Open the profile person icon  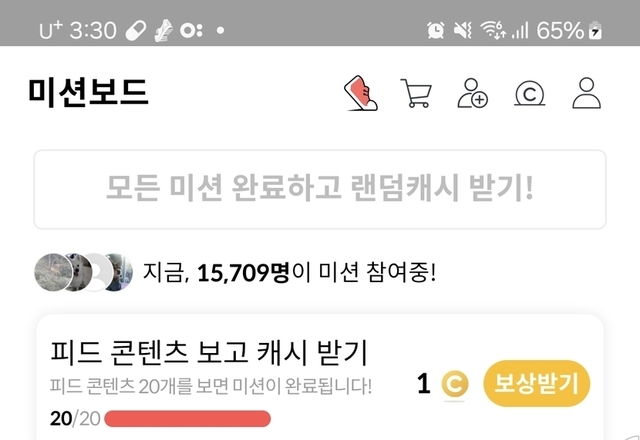(587, 93)
